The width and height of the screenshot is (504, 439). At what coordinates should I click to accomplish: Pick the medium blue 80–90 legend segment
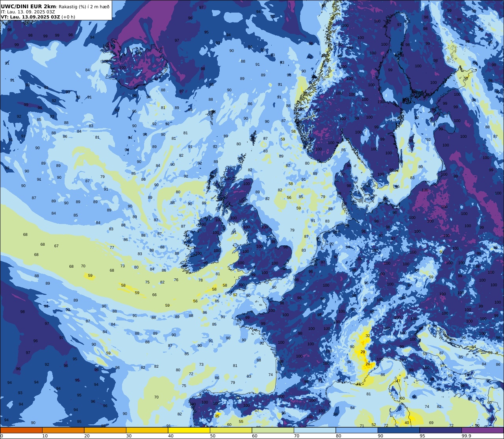tap(357, 430)
